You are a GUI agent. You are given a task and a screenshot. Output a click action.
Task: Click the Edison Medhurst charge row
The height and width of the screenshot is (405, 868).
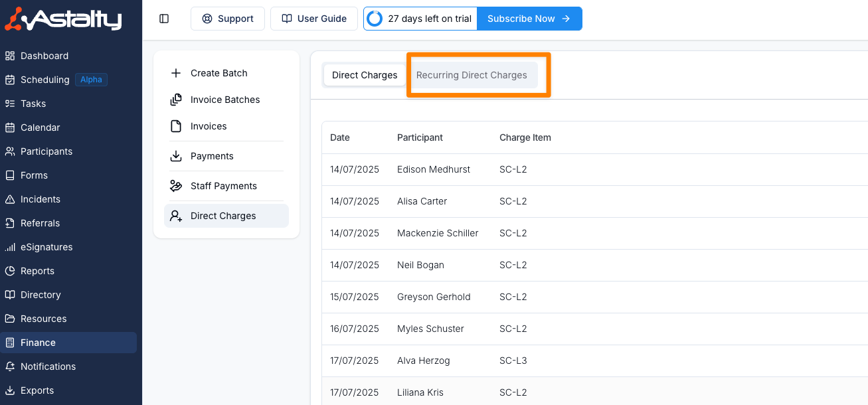(433, 169)
